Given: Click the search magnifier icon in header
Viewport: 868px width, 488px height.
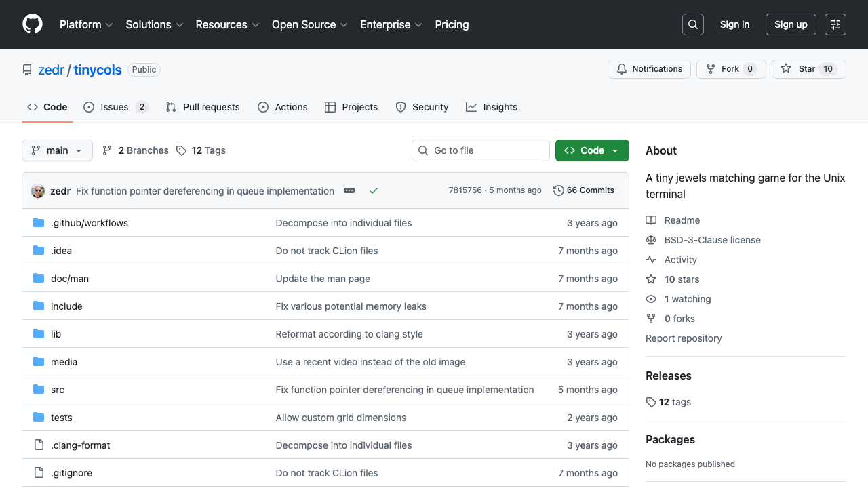Looking at the screenshot, I should 693,24.
